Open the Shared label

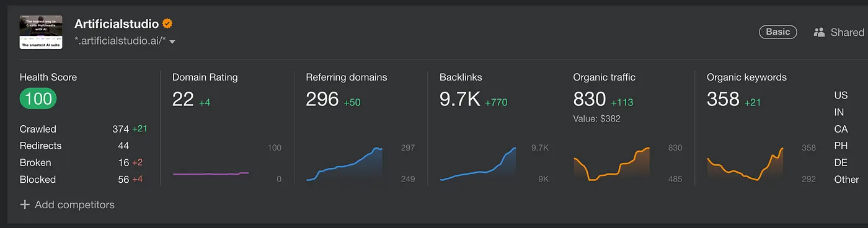[x=847, y=32]
